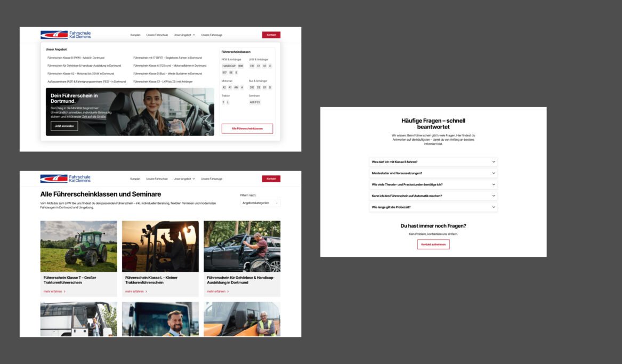
Task: Expand 'Wie viele Theorie- und Praxisstunden benötige ich?'
Action: (433, 184)
